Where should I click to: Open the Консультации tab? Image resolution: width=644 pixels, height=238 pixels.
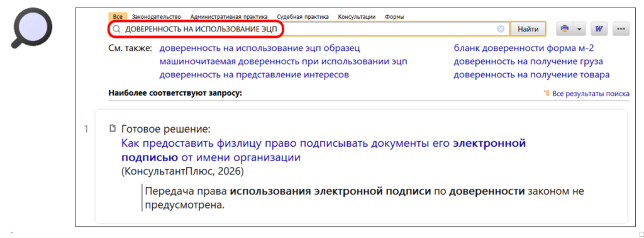tap(357, 17)
